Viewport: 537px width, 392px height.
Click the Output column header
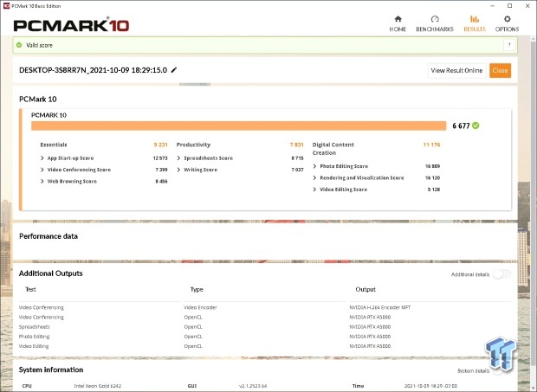tap(366, 289)
